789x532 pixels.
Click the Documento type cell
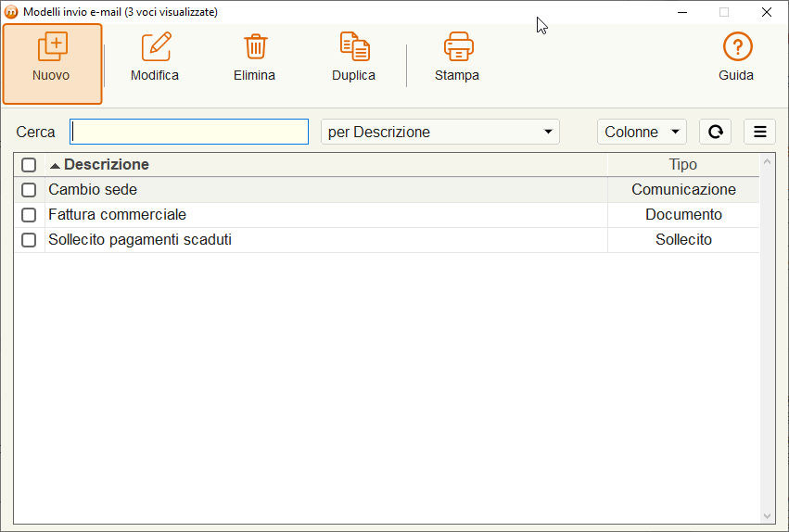pyautogui.click(x=683, y=215)
